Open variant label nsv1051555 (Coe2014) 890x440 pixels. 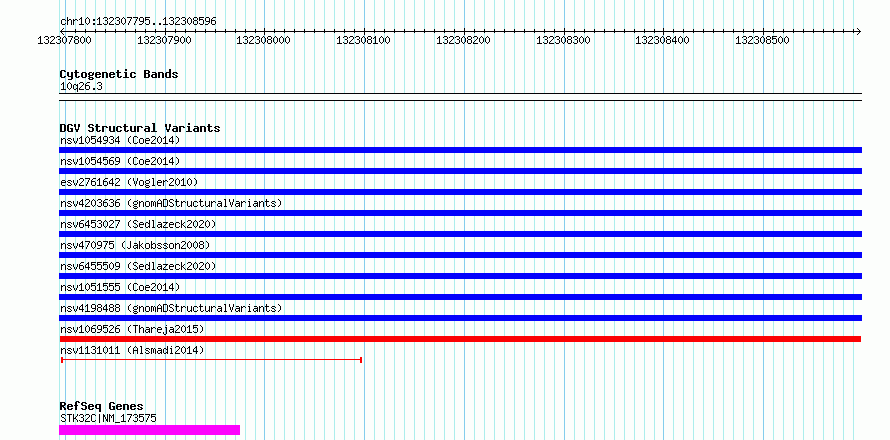point(120,287)
